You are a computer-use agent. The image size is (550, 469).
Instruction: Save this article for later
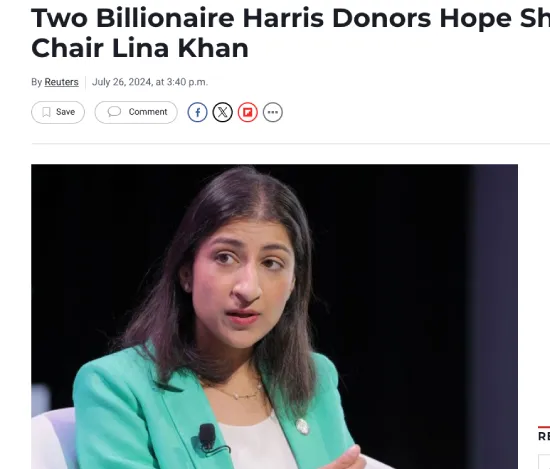click(58, 112)
